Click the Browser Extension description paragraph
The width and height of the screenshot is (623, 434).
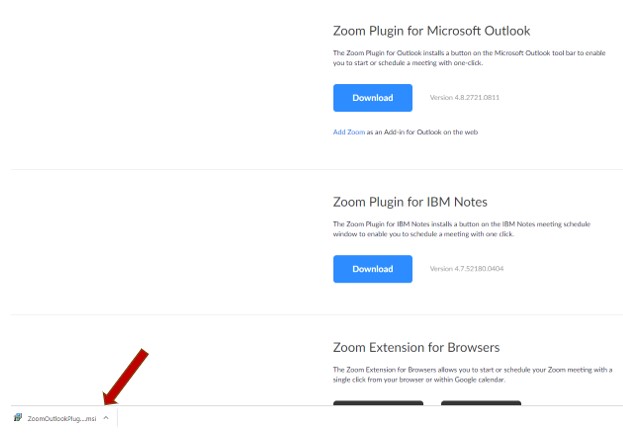pyautogui.click(x=472, y=374)
